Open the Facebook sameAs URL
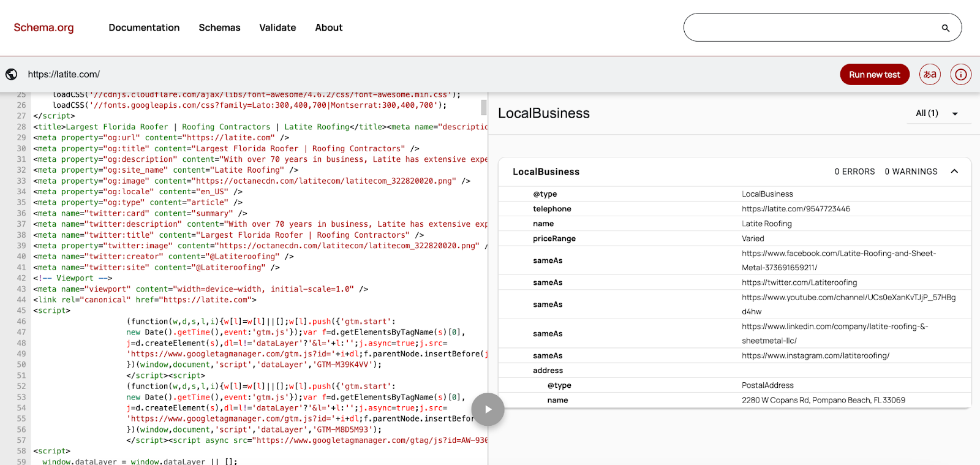 click(839, 260)
